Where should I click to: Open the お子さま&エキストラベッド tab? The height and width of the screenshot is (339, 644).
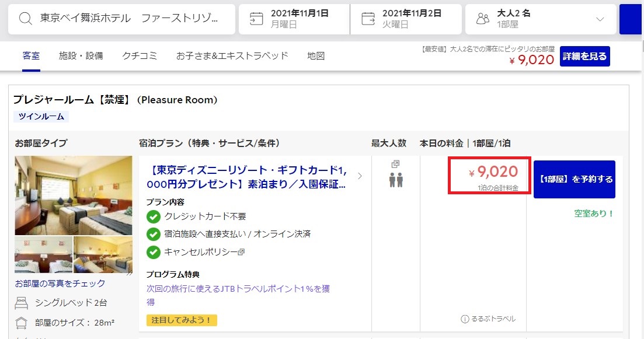[x=232, y=55]
